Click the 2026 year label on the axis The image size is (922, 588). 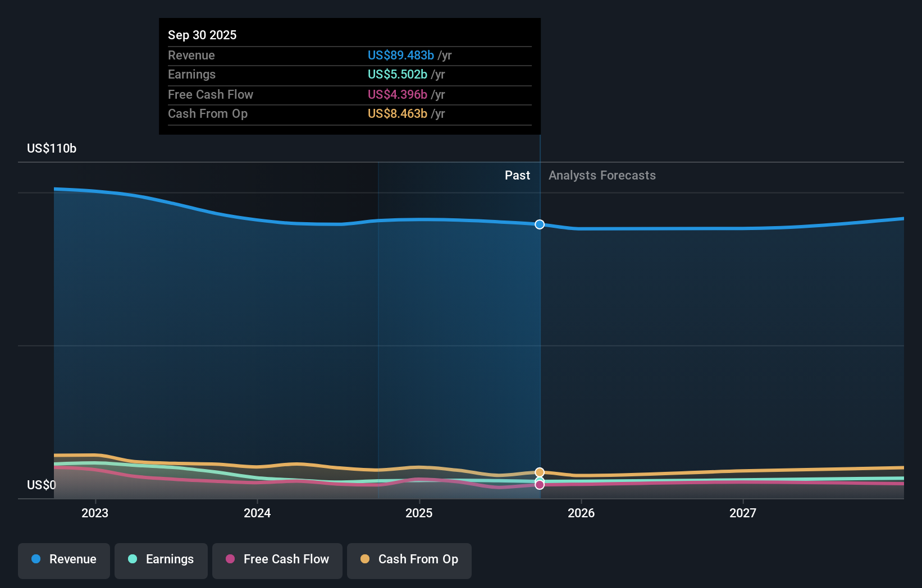click(x=582, y=512)
